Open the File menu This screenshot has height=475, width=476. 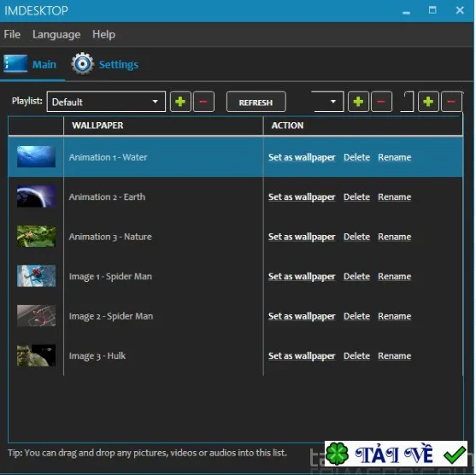click(12, 34)
